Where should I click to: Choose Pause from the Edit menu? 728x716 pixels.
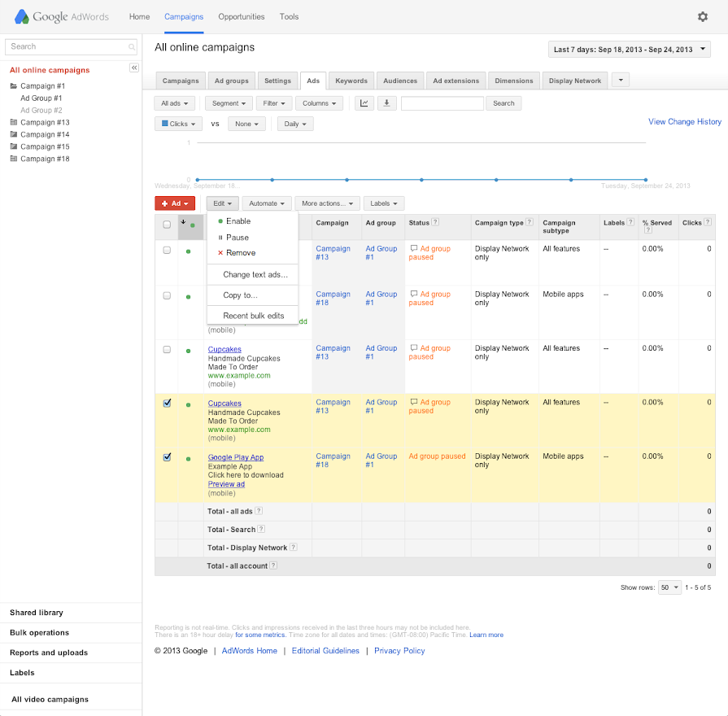238,238
